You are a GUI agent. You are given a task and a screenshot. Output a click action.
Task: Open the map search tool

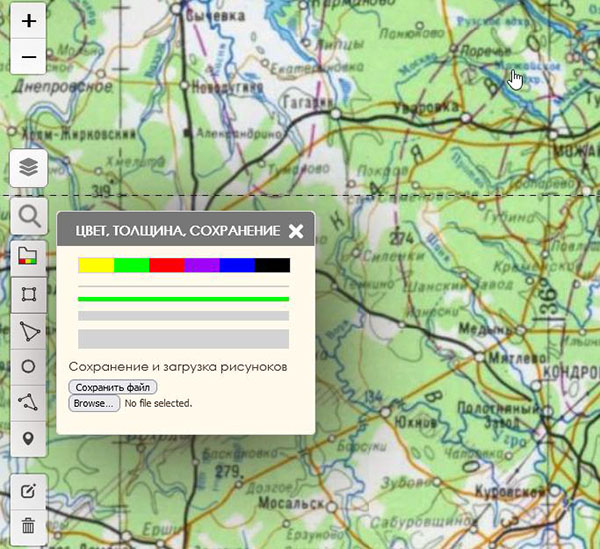[x=28, y=216]
